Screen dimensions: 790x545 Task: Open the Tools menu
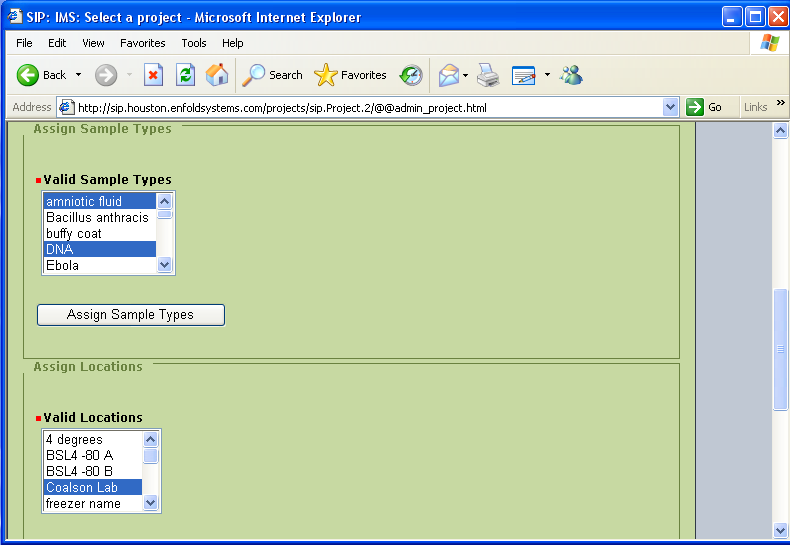coord(193,43)
